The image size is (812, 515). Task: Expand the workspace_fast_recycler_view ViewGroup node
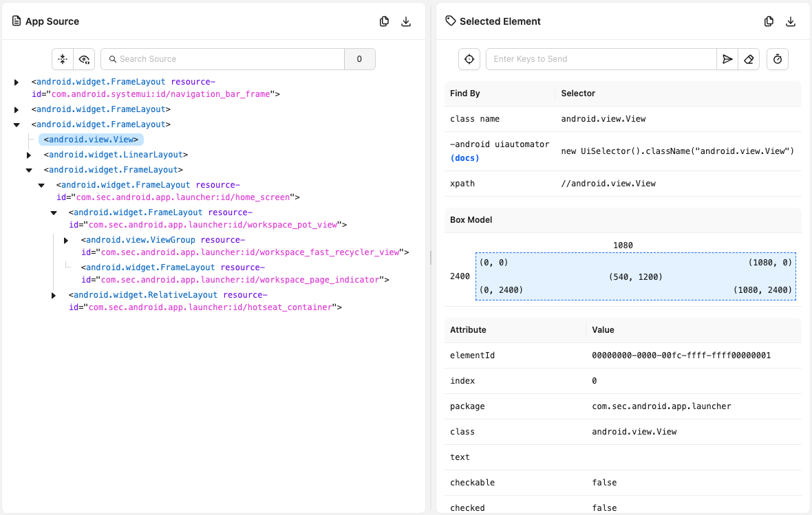(66, 241)
